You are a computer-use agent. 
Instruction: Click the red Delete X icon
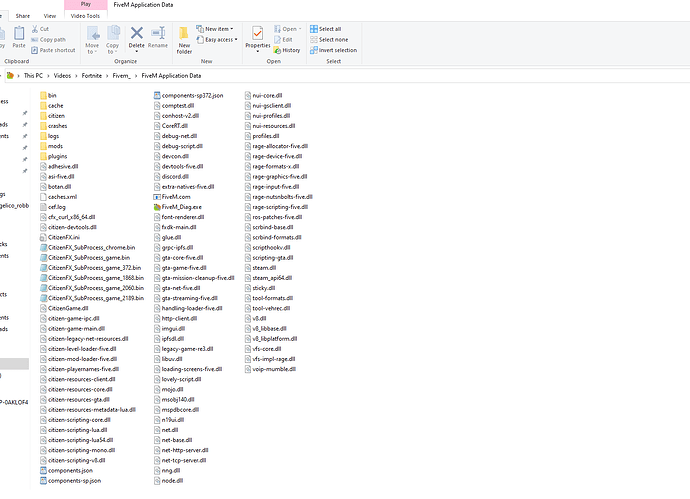(137, 33)
